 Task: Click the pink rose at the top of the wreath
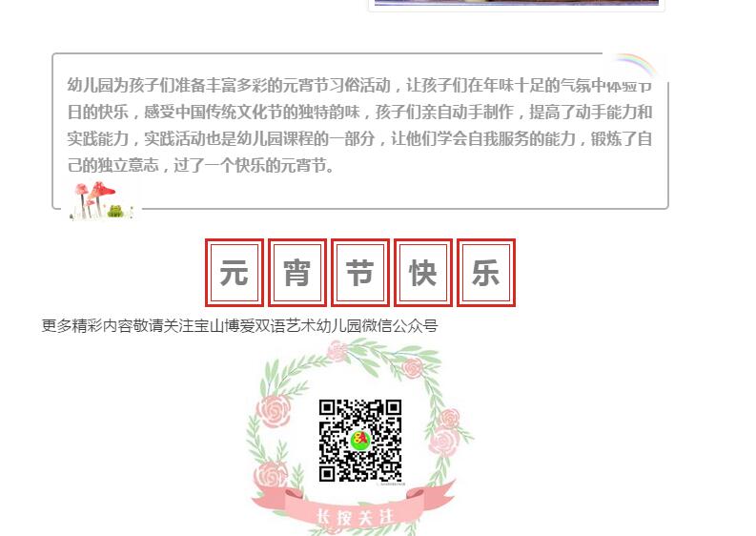click(337, 351)
